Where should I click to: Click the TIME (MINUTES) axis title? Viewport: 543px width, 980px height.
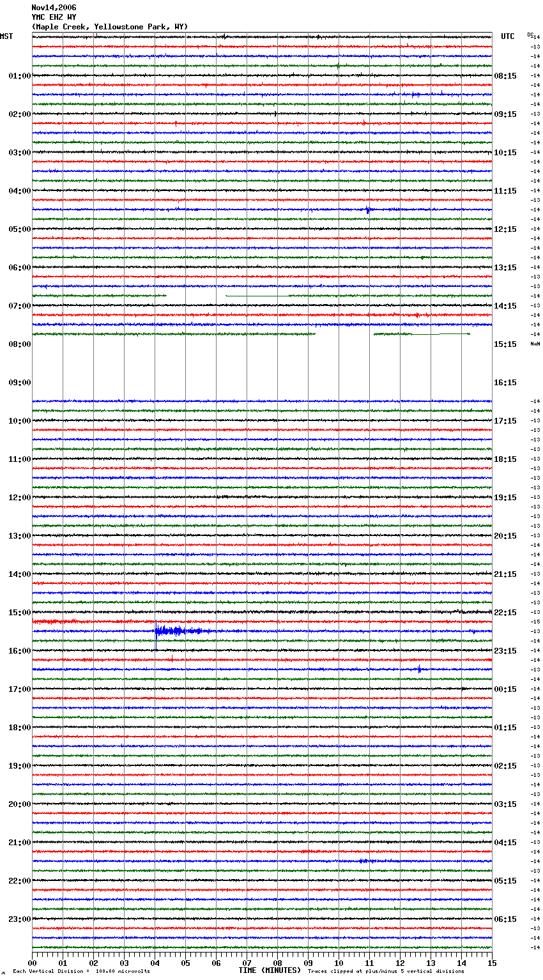pos(270,970)
